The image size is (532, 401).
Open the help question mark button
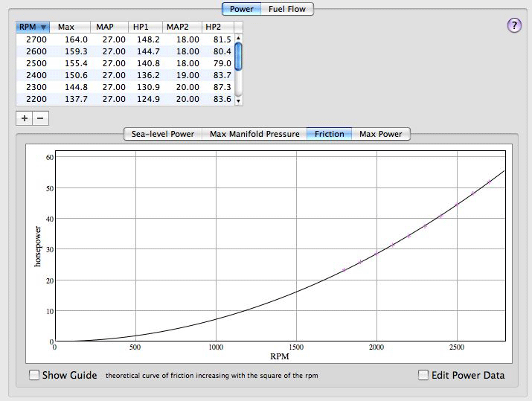coord(514,25)
